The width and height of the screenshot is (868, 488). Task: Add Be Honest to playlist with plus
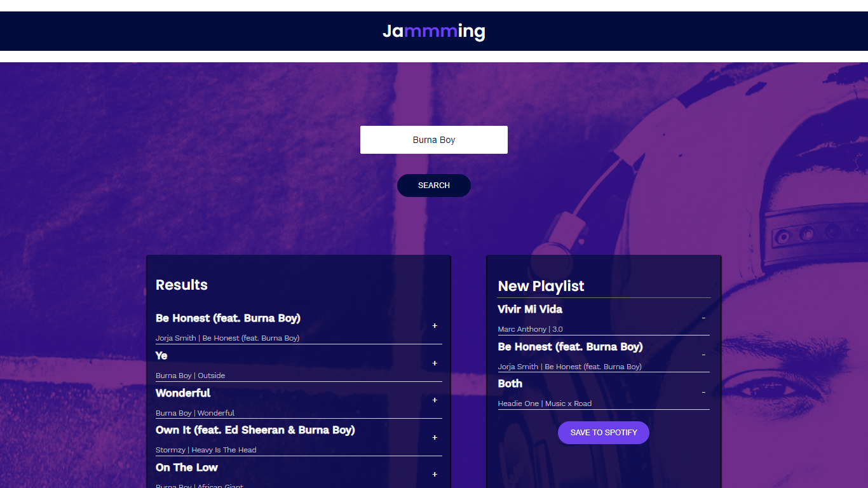[x=435, y=325]
